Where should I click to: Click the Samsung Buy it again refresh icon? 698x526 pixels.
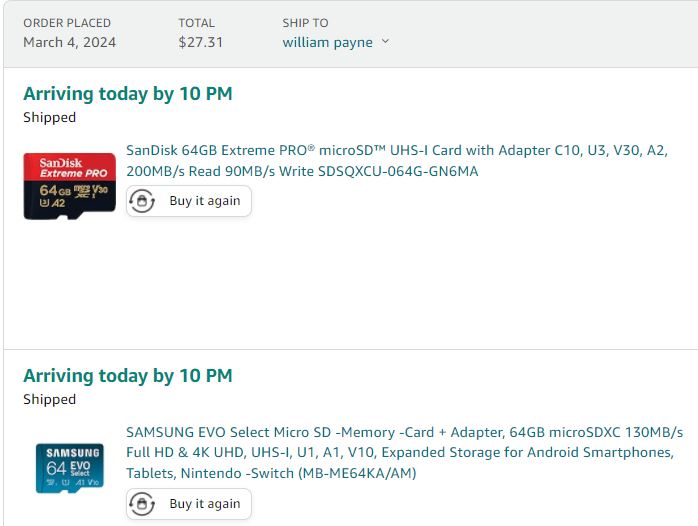point(142,504)
